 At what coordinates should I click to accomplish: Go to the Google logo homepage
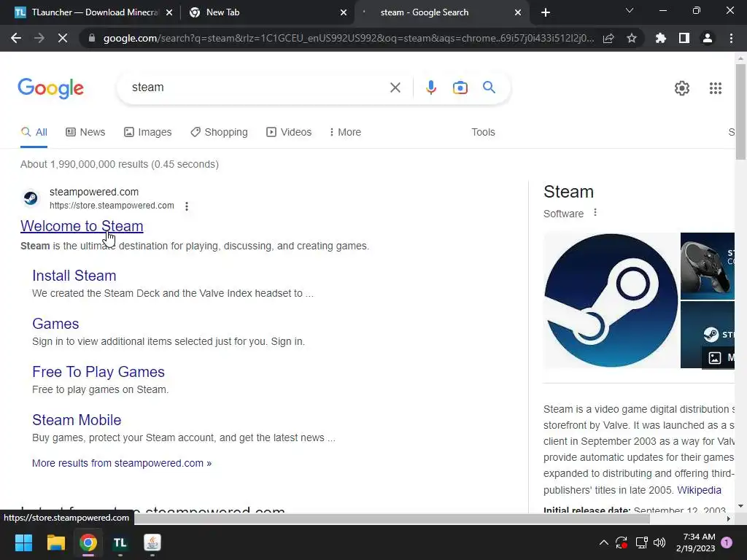50,88
